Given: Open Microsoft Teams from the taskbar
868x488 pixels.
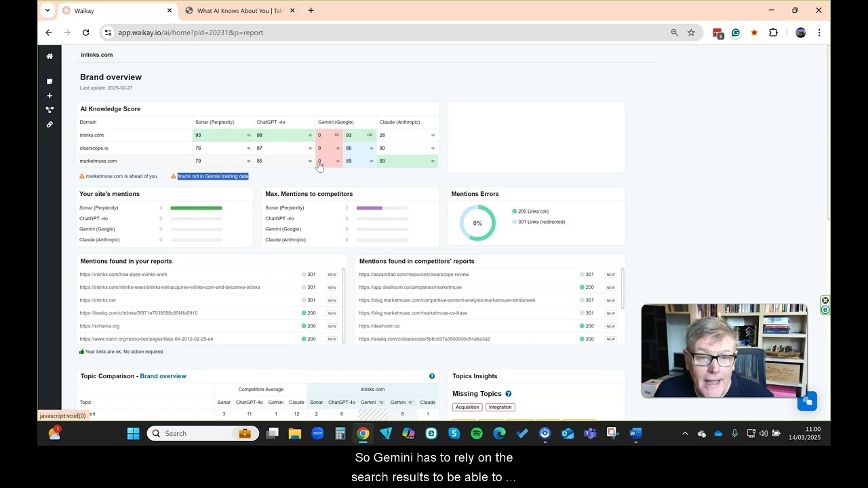Looking at the screenshot, I should click(590, 434).
